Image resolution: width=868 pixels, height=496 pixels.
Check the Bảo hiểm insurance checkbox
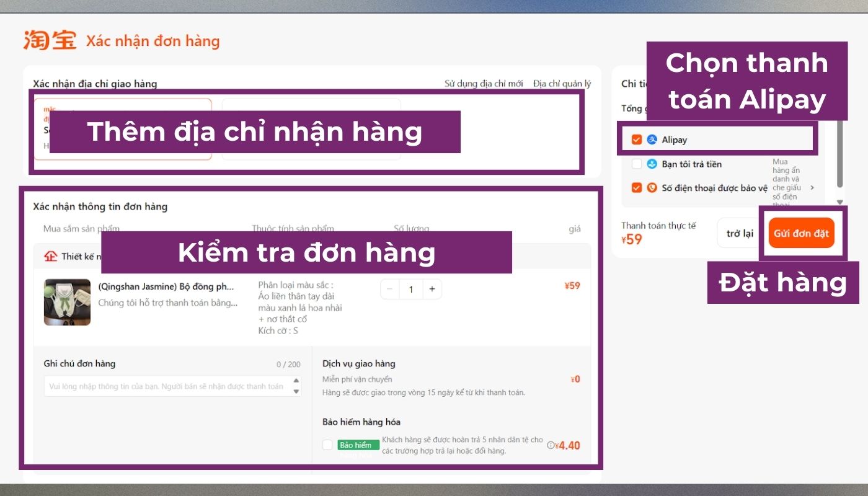[x=327, y=445]
